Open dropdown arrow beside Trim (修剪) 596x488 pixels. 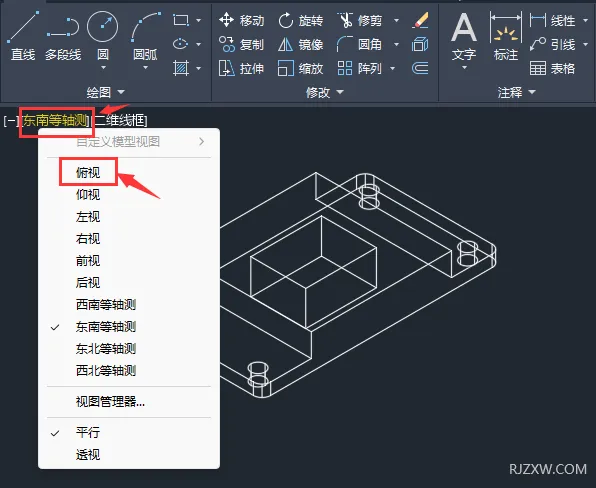click(x=396, y=20)
